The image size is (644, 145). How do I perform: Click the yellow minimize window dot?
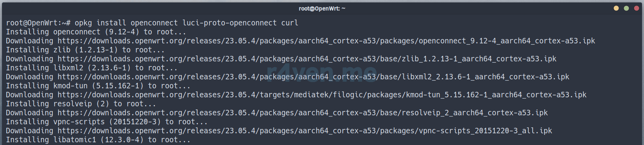click(616, 8)
